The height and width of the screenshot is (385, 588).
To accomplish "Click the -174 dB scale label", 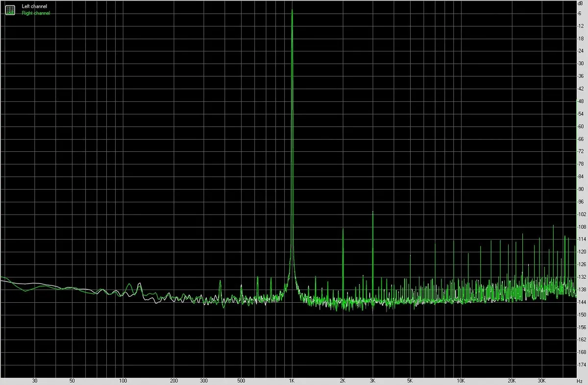I will pos(582,365).
